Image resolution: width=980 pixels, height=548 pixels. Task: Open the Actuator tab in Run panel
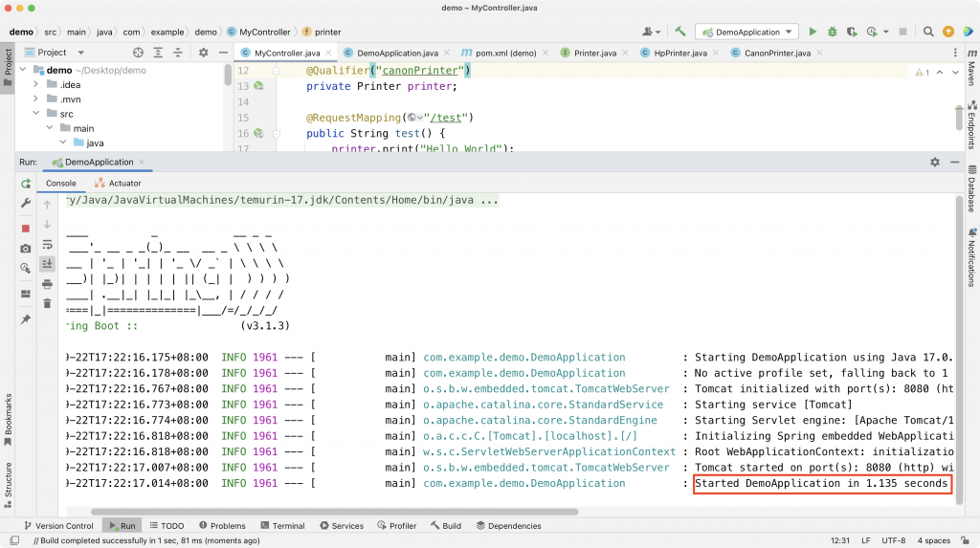tap(118, 183)
